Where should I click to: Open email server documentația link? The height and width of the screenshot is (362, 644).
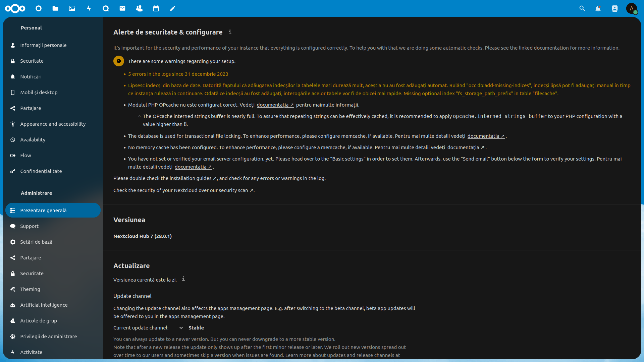193,167
